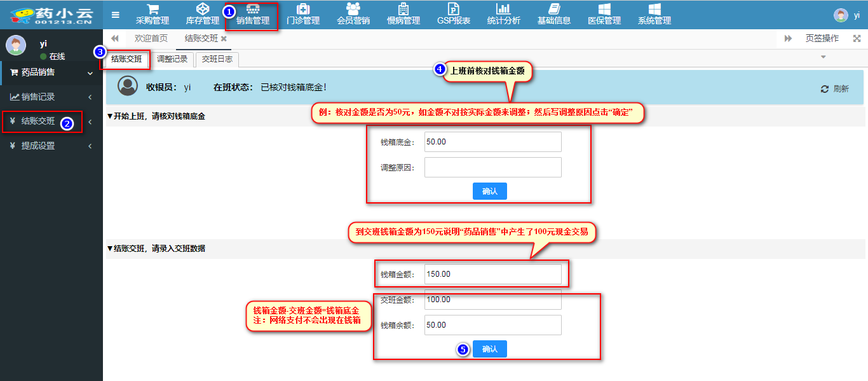Click small dropdown caret below 页签操作
Screen dimensions: 868x381
coord(823,57)
